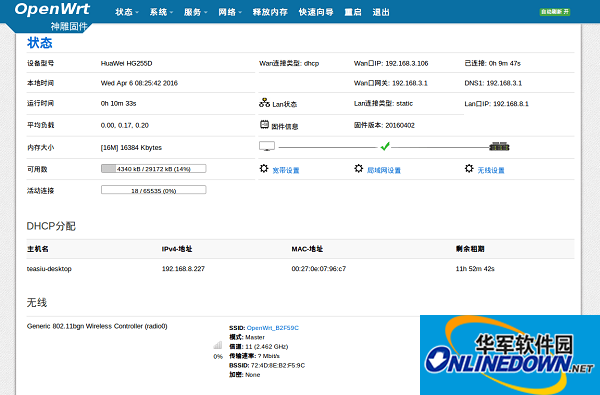Open the 无线设置 link
Screen dimensions: 600x395
pos(491,170)
